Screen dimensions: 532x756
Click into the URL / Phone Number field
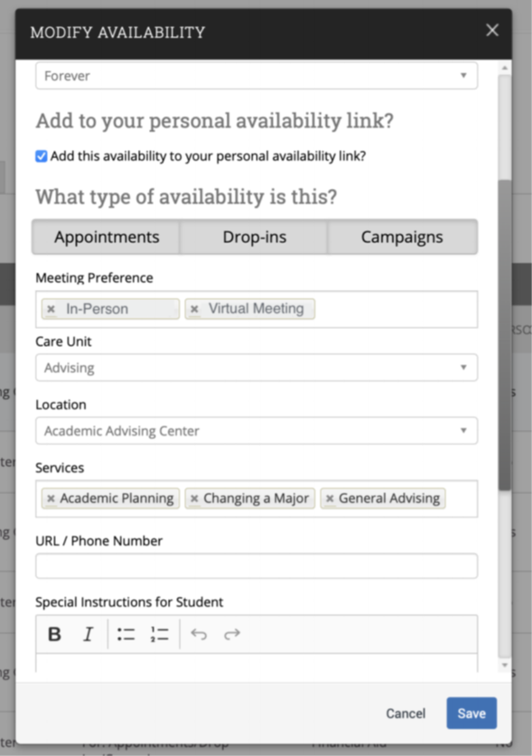coord(257,566)
